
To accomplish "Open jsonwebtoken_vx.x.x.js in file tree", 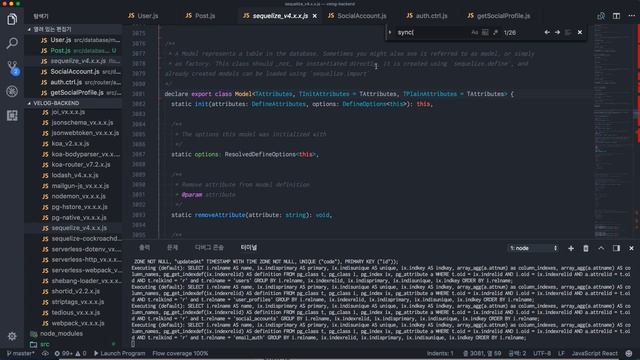I will tap(73, 133).
